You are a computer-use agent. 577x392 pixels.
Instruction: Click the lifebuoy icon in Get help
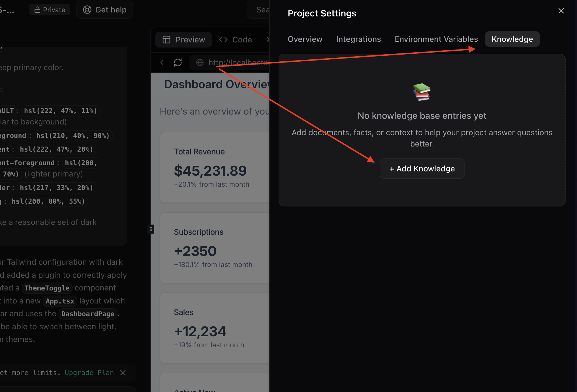click(87, 10)
